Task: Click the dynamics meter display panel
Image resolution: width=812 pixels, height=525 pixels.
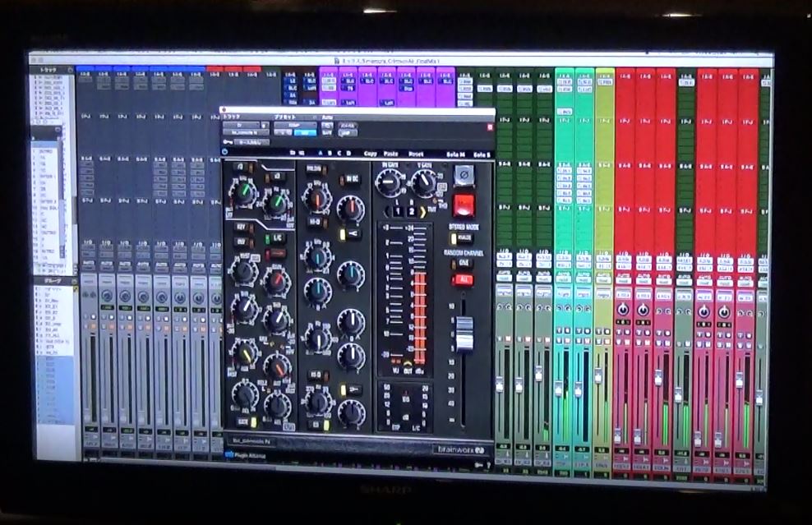Action: 405,408
